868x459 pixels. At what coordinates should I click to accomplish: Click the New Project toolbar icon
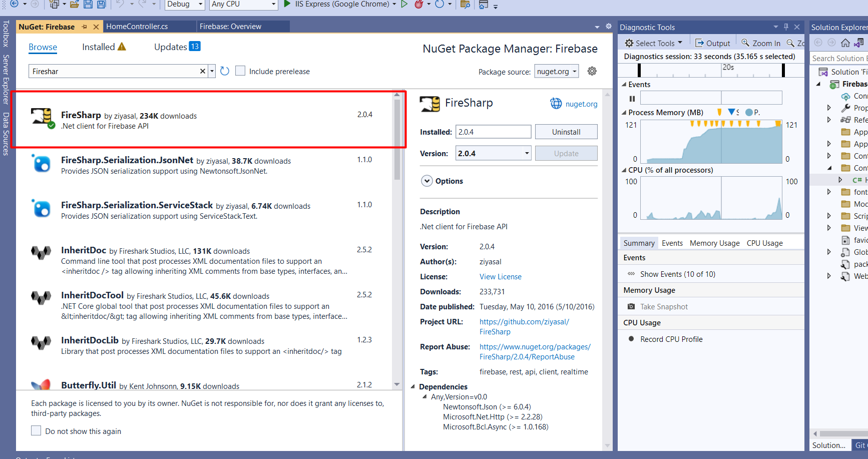(x=54, y=4)
